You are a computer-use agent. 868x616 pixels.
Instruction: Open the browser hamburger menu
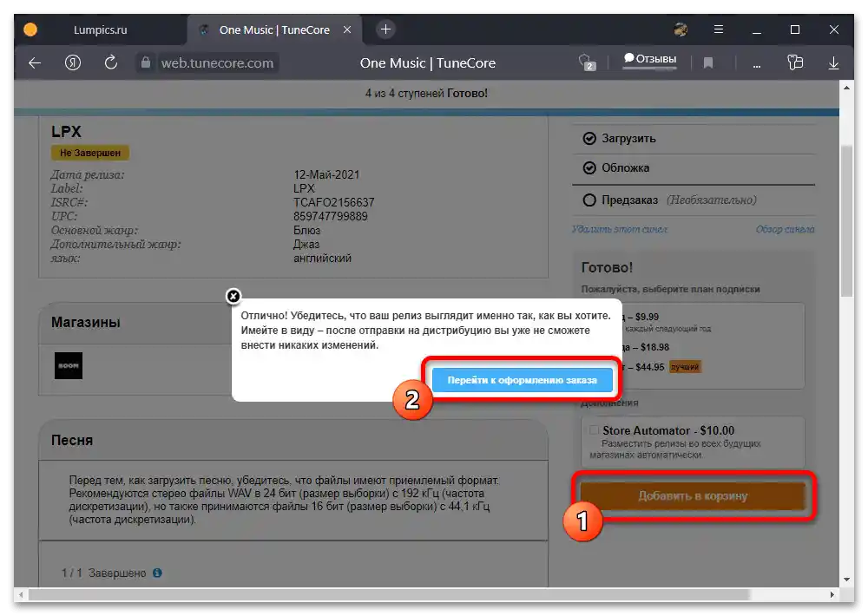coord(718,29)
